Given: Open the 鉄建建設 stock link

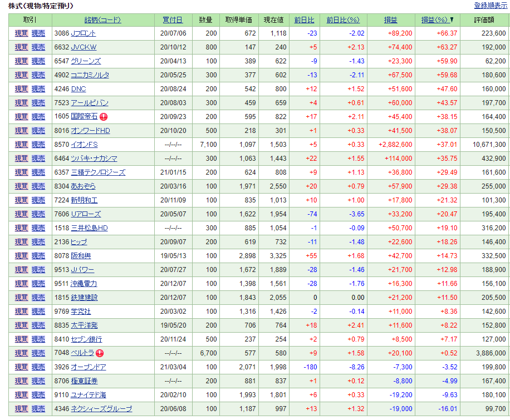Looking at the screenshot, I should [84, 298].
